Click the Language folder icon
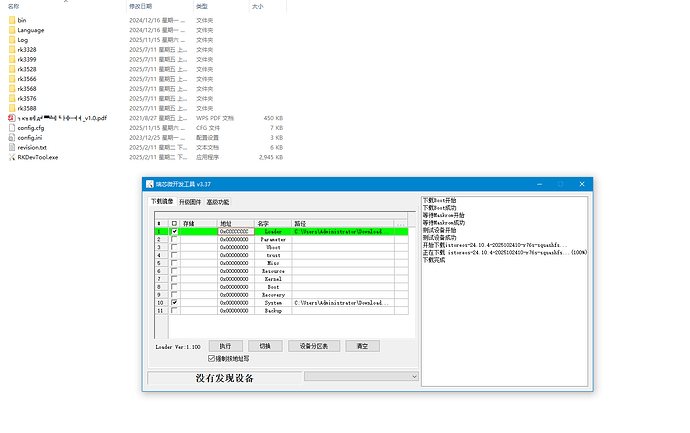 click(x=11, y=30)
